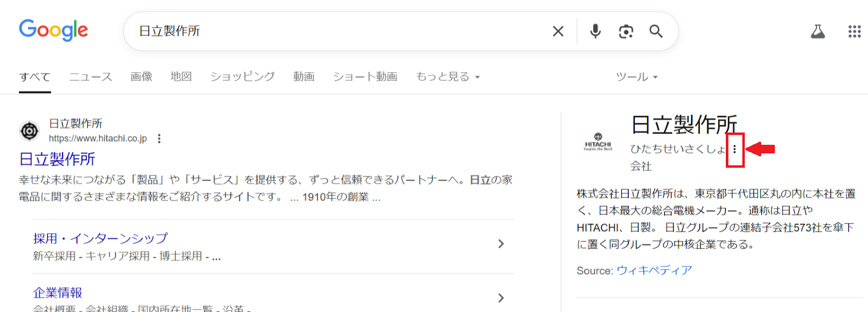Click 新卒採用 - キャリア採用 description text
Screen dimensions: 868x312
(x=127, y=256)
